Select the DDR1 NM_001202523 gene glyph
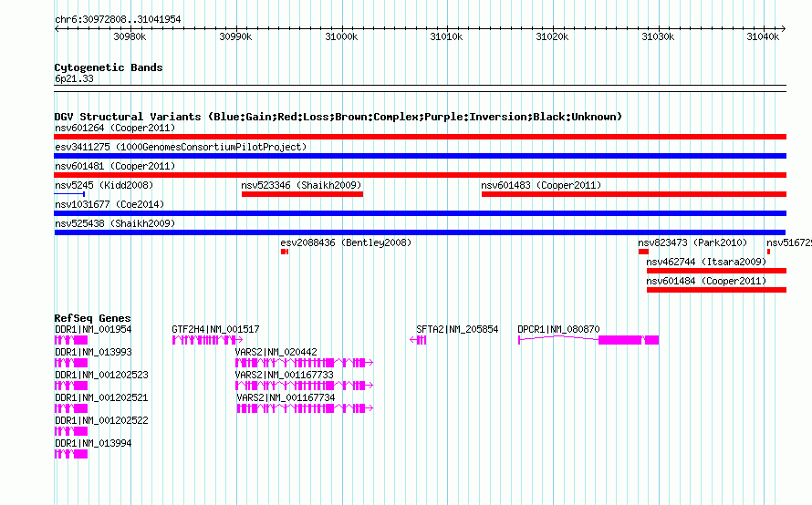 tap(71, 386)
